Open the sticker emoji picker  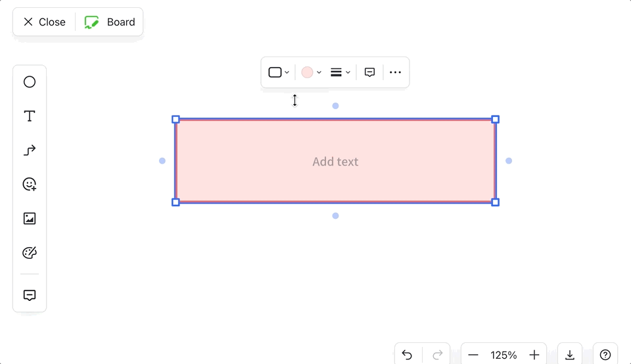(30, 185)
